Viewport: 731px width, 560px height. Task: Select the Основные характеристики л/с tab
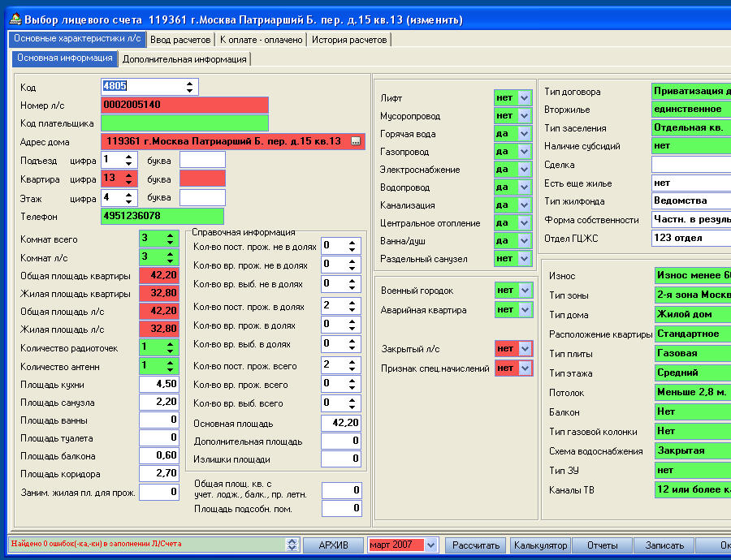(x=77, y=39)
